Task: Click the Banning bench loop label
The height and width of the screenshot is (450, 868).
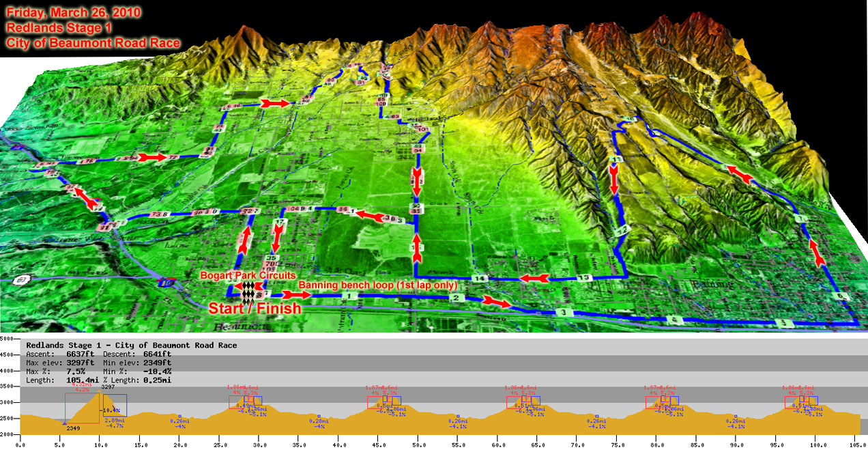Action: coord(377,285)
